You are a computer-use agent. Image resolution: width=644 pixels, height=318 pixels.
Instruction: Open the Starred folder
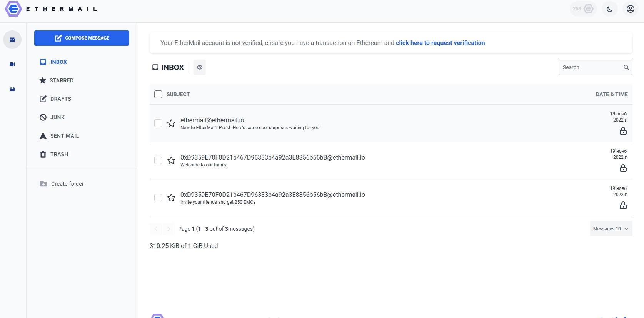click(x=57, y=80)
